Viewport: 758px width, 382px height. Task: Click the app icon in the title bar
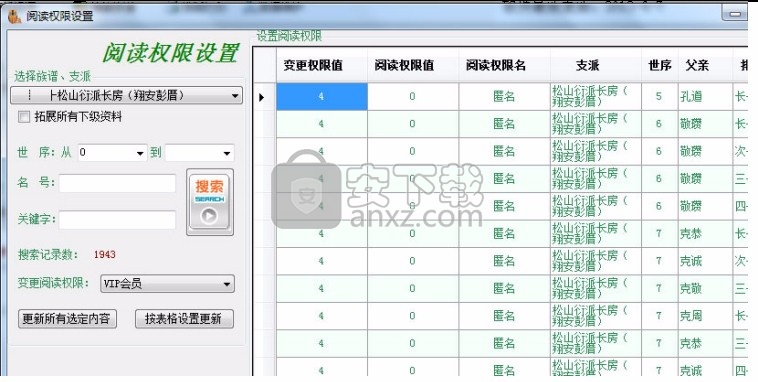click(x=15, y=16)
